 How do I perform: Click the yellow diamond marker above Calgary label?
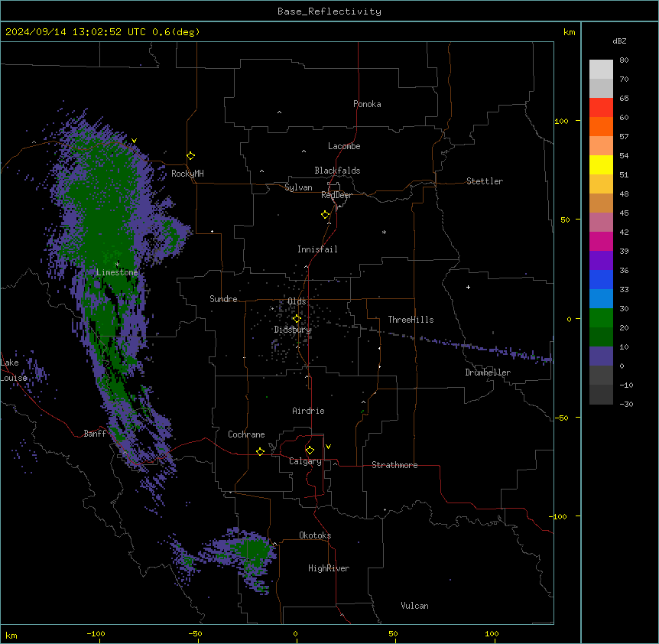[x=310, y=450]
